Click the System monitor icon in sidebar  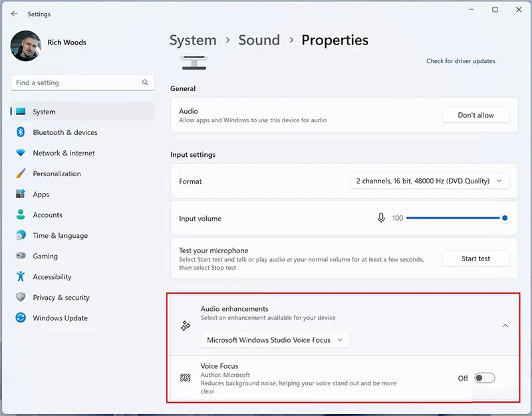[x=21, y=112]
